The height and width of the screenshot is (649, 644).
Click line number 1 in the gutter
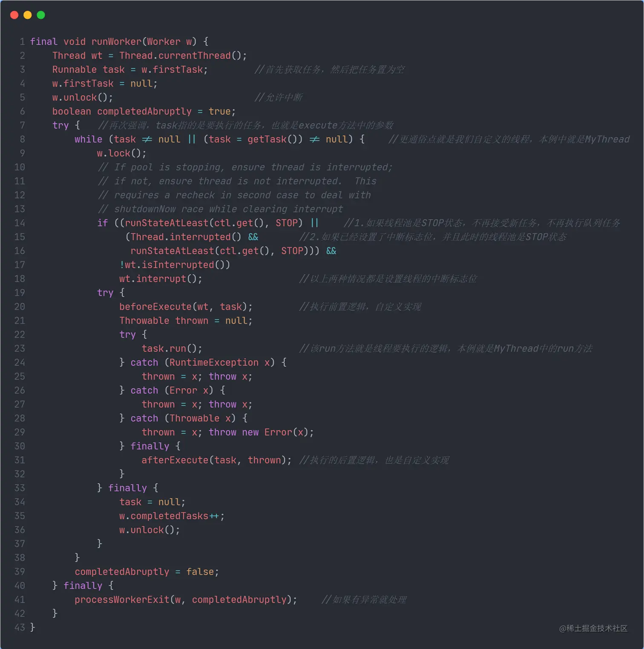pyautogui.click(x=22, y=41)
